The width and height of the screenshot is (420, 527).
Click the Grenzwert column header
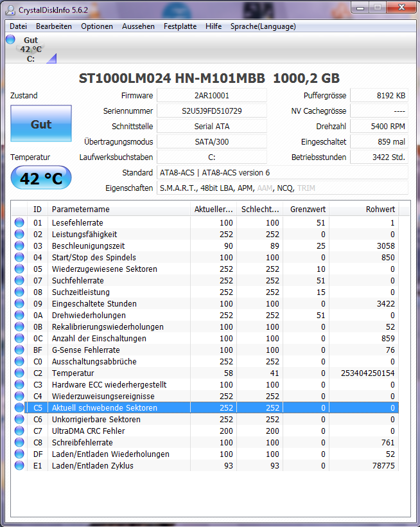tap(306, 209)
